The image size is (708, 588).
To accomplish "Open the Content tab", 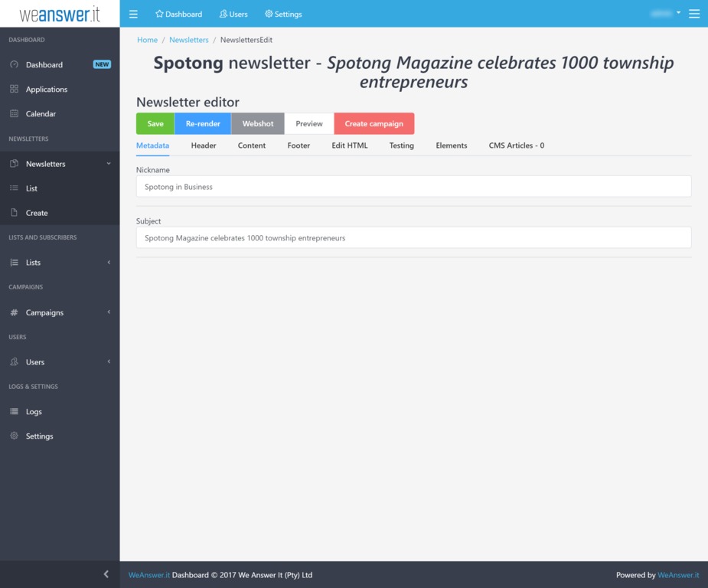I will tap(251, 145).
